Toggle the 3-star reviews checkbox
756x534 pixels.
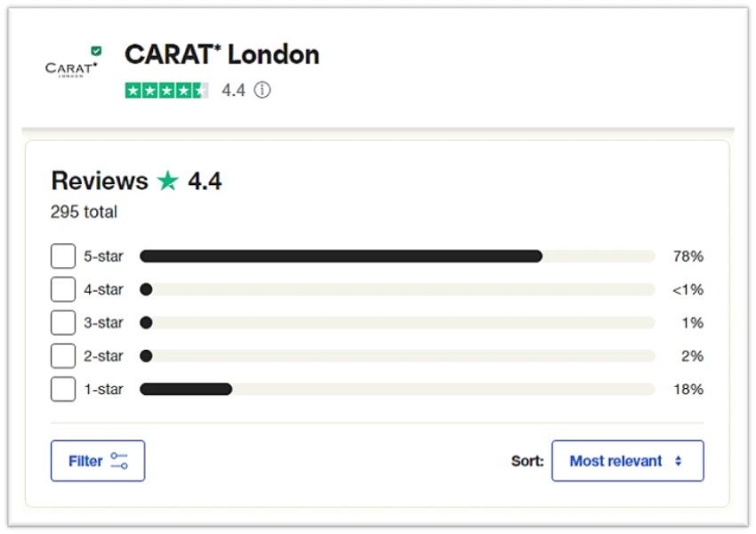(x=62, y=322)
